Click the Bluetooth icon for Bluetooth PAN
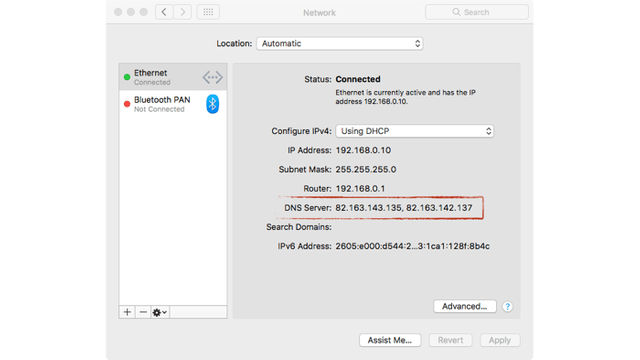This screenshot has width=640, height=360. point(212,104)
